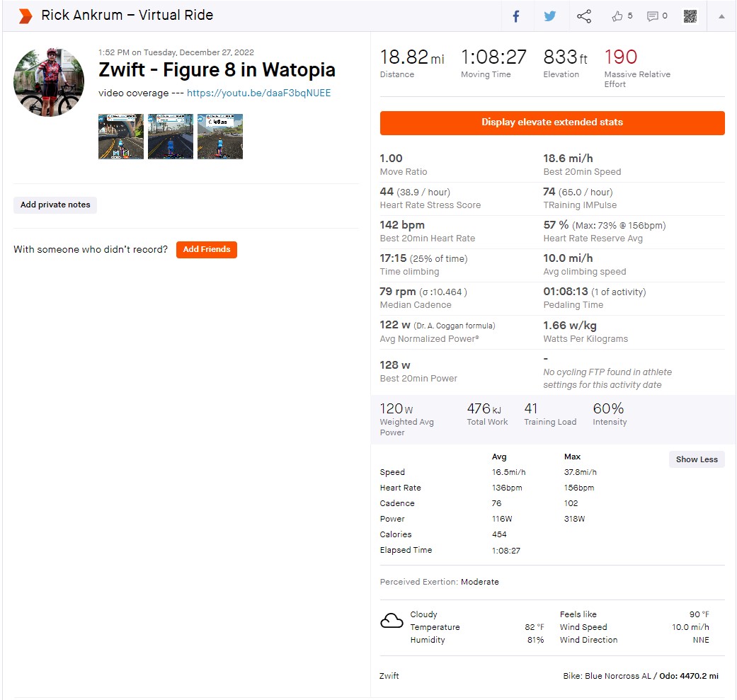
Task: Open the third ride screenshot thumbnail
Action: [220, 137]
